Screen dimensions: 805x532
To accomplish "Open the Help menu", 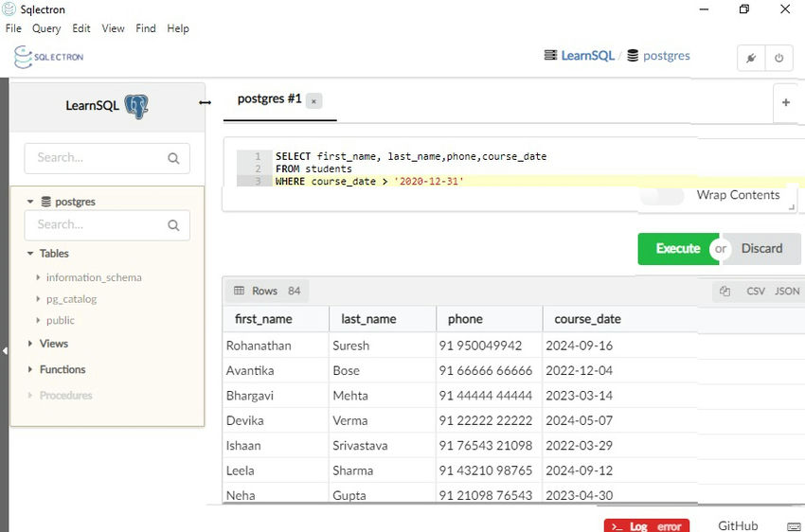I will (178, 28).
